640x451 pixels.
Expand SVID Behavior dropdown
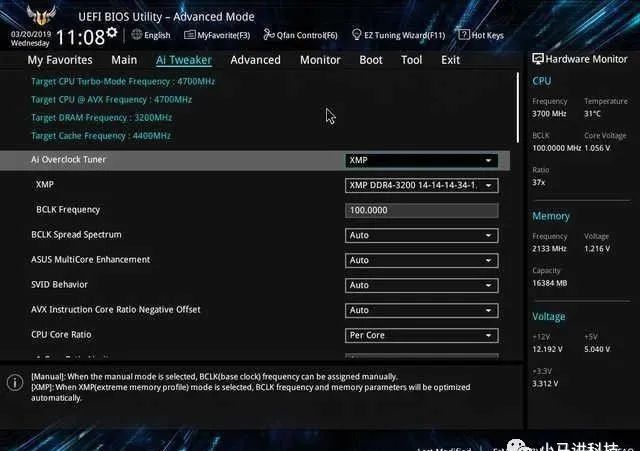(422, 285)
